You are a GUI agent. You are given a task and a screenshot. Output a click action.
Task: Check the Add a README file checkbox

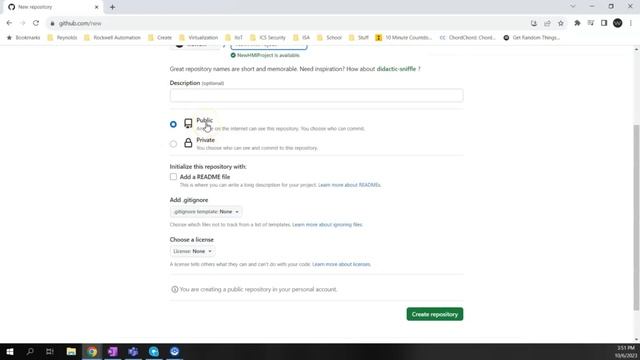point(173,177)
